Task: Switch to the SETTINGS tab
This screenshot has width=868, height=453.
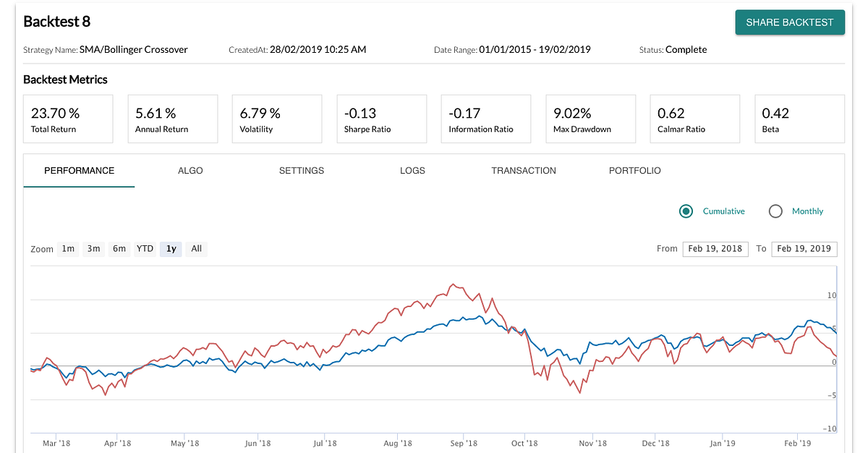Action: point(302,171)
